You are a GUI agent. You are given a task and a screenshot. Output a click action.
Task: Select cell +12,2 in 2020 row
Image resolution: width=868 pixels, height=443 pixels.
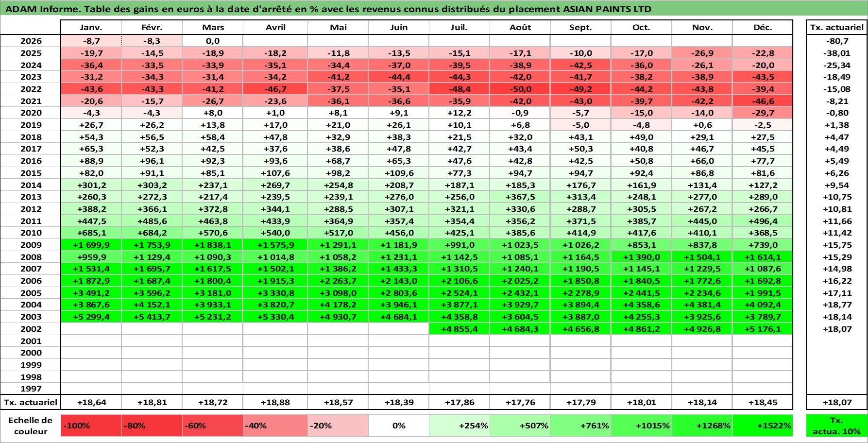(x=460, y=113)
